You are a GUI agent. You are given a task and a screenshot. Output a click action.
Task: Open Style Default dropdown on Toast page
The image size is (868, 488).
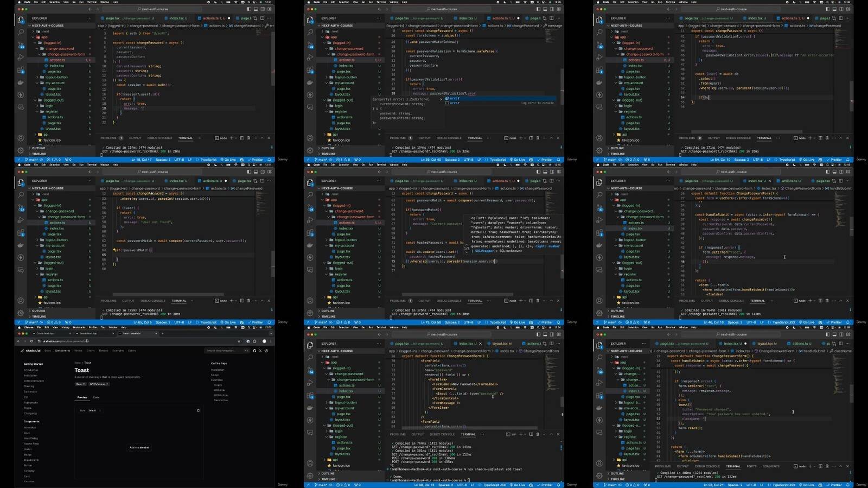[91, 410]
